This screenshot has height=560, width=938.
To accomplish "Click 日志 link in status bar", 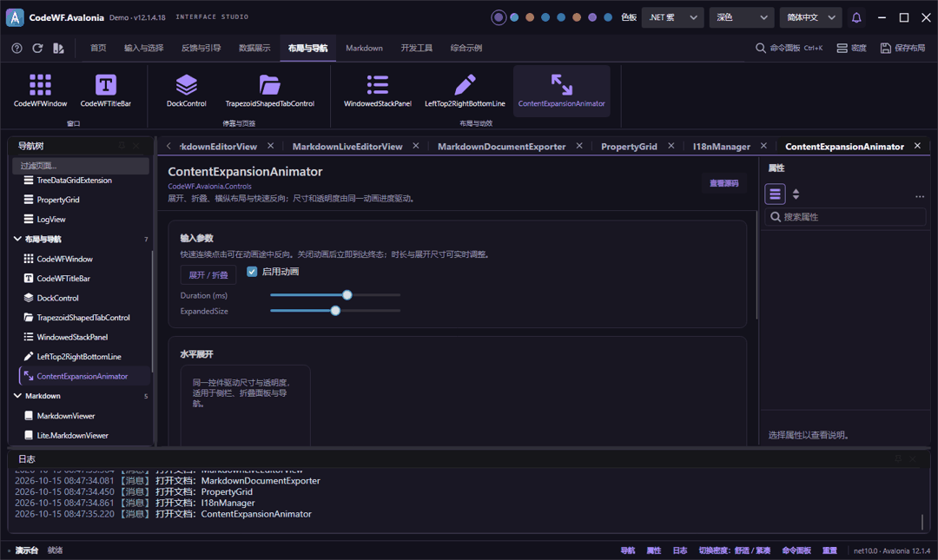I will click(680, 550).
